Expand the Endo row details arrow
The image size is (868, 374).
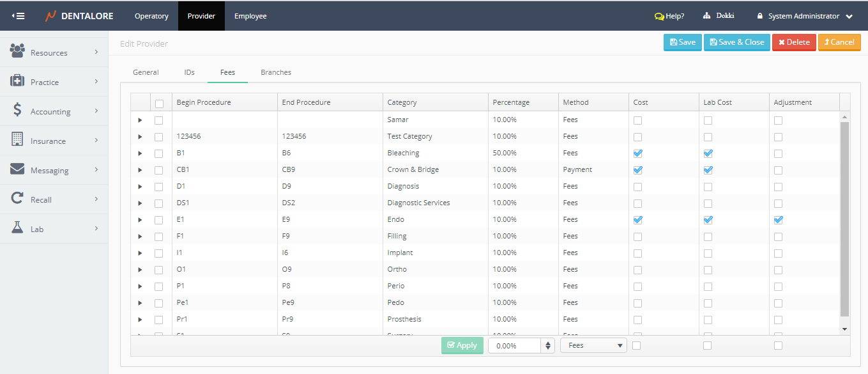click(140, 220)
